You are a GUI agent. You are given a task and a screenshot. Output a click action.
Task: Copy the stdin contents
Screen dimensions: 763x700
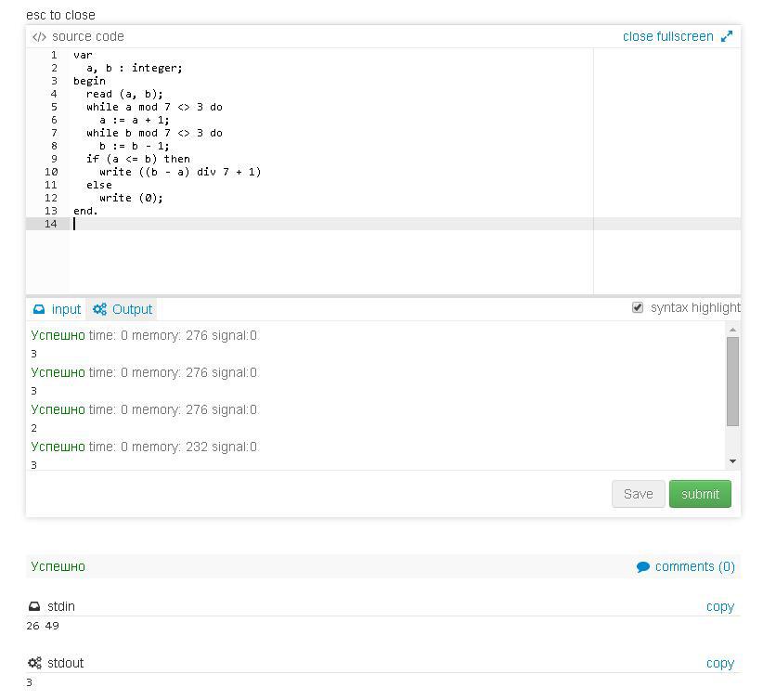(719, 606)
